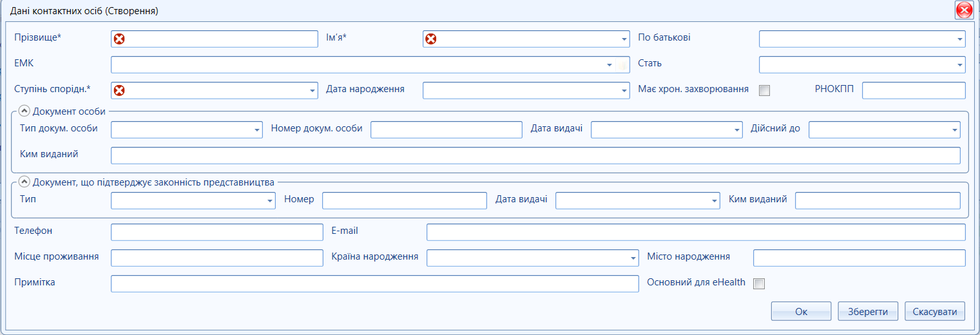Click the error icon in Ім'я field
Image resolution: width=980 pixels, height=335 pixels.
430,39
